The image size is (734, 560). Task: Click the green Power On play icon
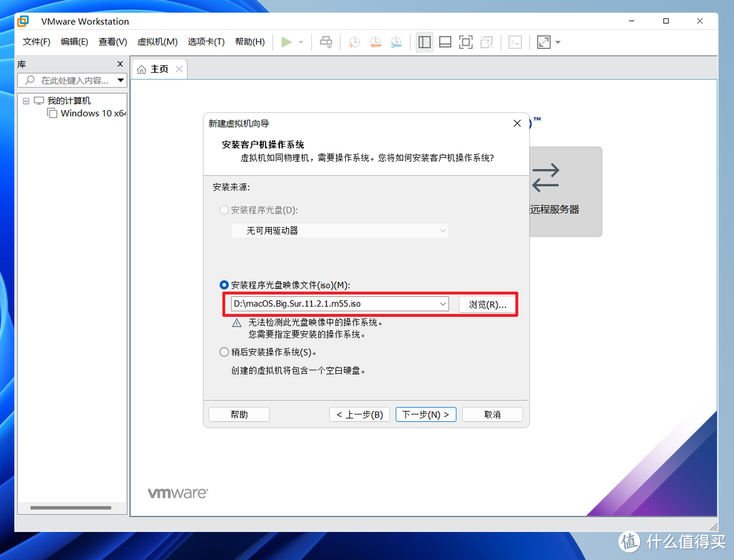(287, 42)
